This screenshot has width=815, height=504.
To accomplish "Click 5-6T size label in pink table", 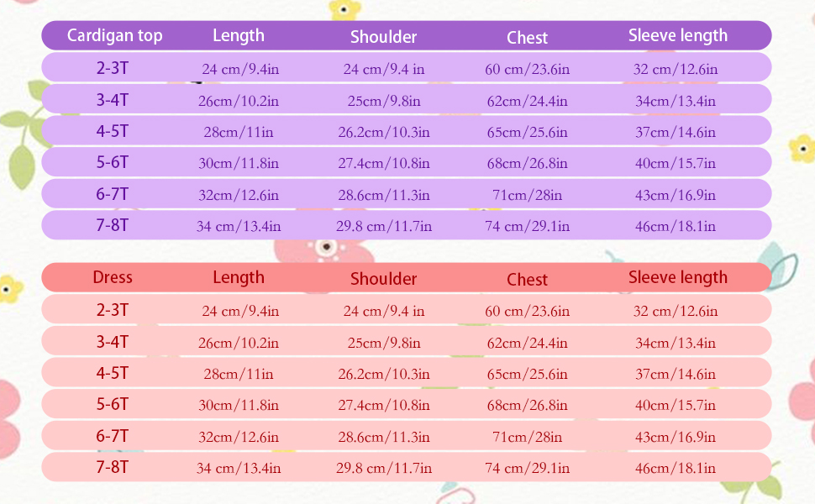I will click(x=113, y=404).
